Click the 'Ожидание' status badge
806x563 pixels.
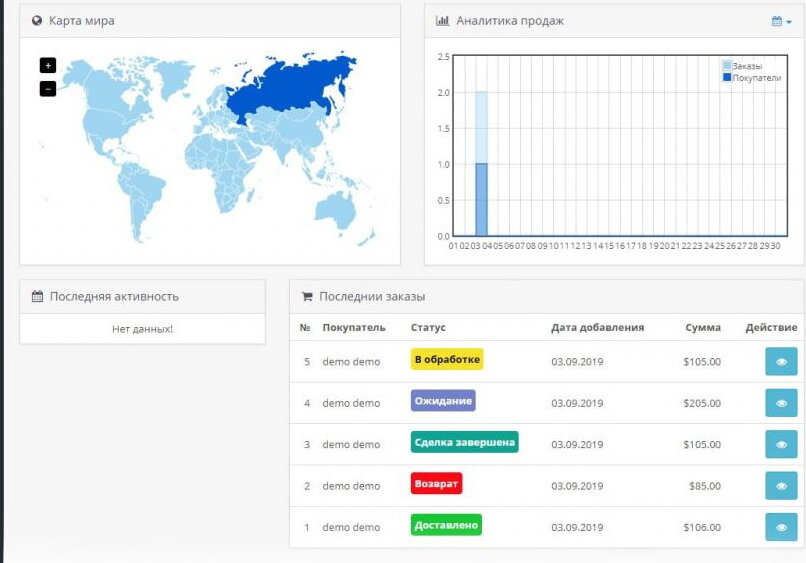click(x=443, y=401)
